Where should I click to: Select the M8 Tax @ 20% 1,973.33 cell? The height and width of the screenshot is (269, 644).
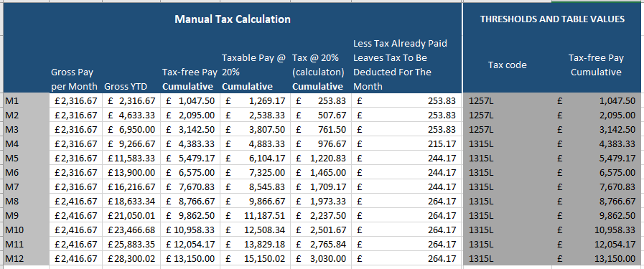pyautogui.click(x=321, y=202)
